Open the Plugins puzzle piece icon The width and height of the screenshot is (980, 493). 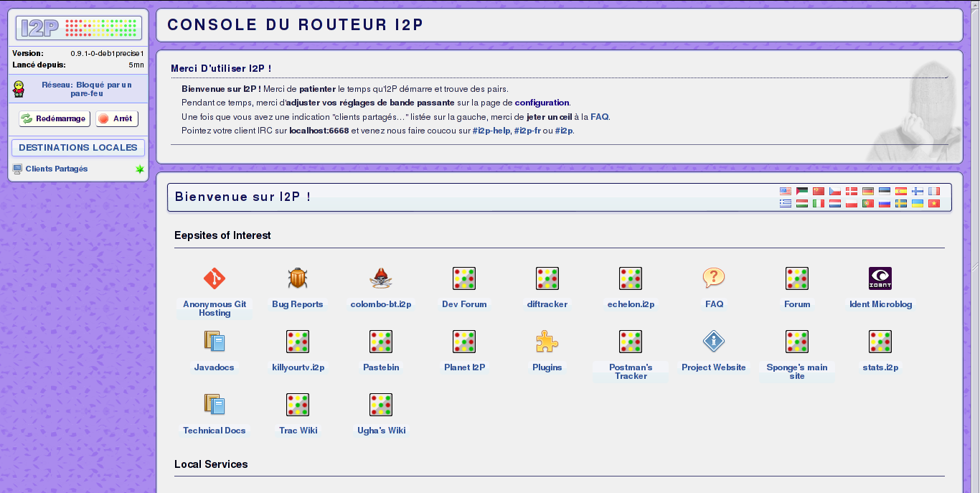[547, 342]
